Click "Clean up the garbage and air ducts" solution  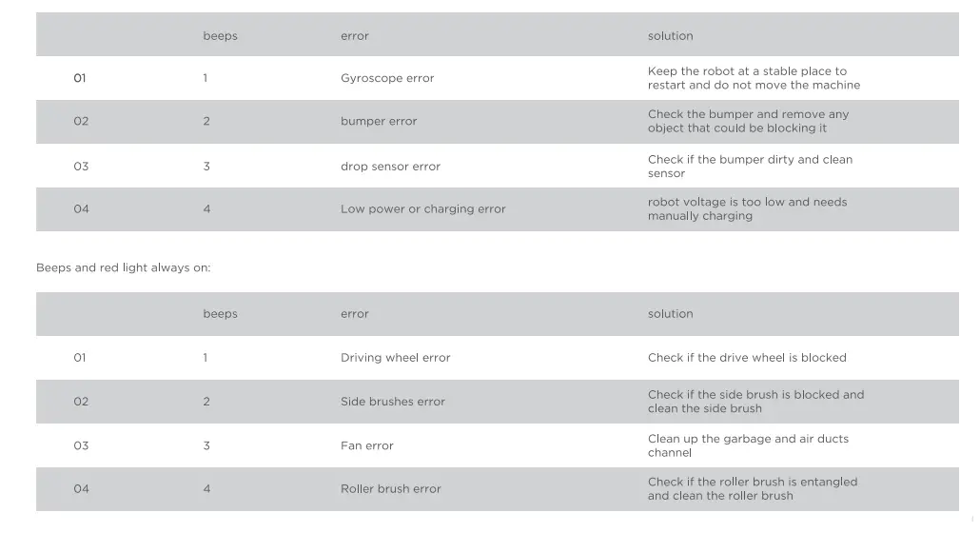tap(748, 445)
